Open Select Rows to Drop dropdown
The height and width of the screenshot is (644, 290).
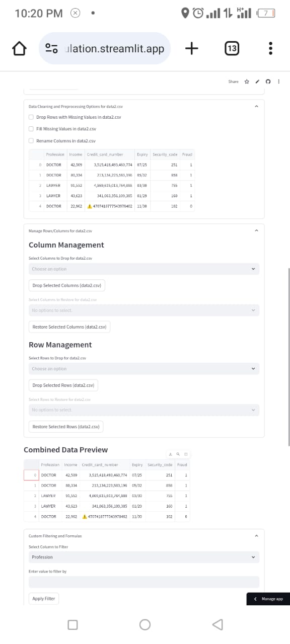[x=144, y=369]
